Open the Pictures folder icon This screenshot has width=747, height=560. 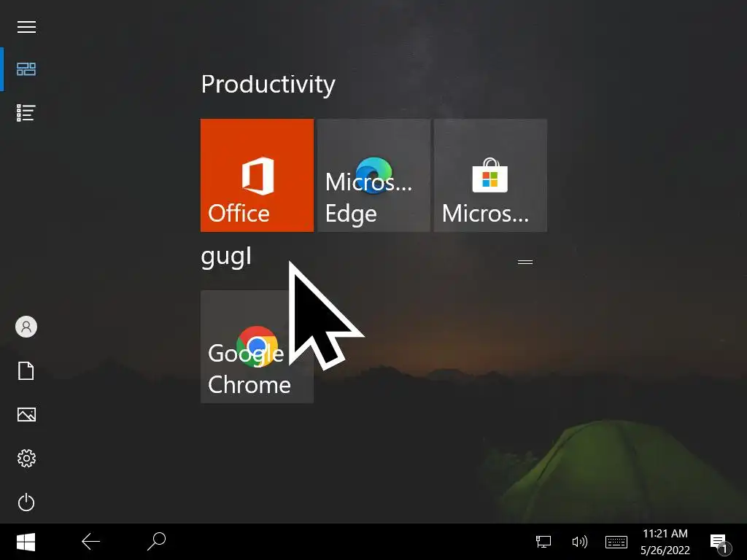tap(26, 414)
